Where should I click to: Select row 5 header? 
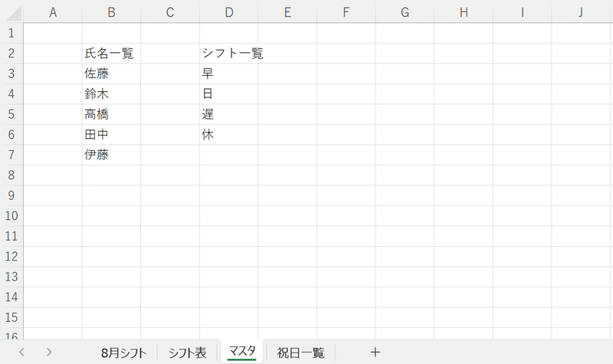(11, 114)
